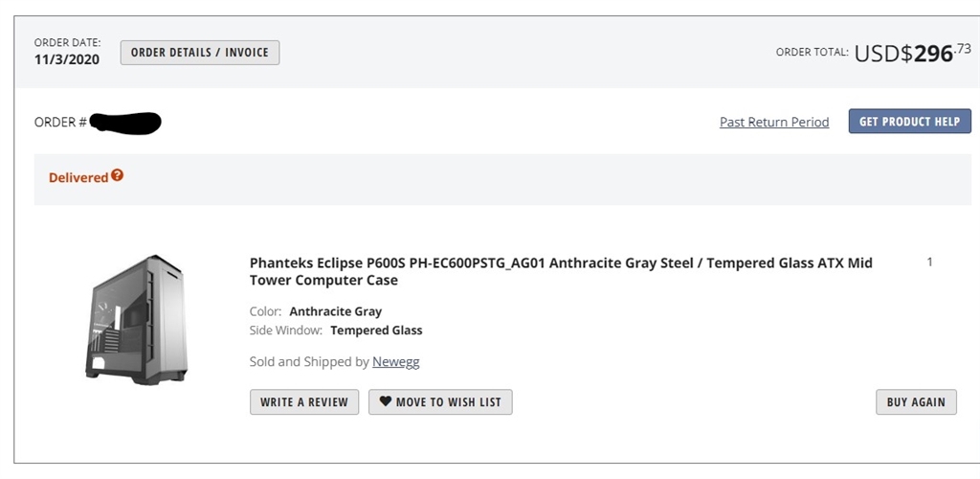This screenshot has width=980, height=479.
Task: Open Order Details / Invoice
Action: [200, 53]
